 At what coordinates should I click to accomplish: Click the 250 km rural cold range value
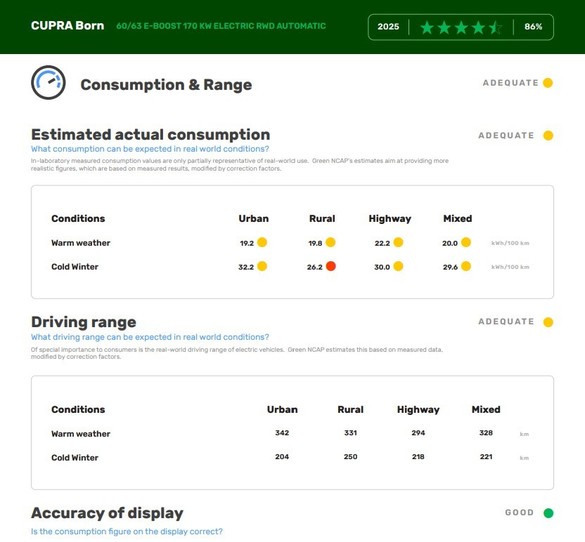pyautogui.click(x=350, y=457)
